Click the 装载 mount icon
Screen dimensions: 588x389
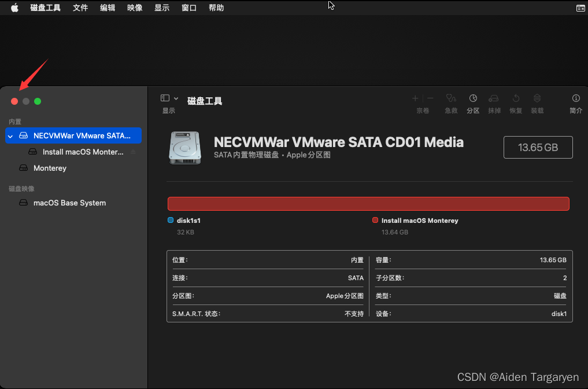pyautogui.click(x=537, y=98)
